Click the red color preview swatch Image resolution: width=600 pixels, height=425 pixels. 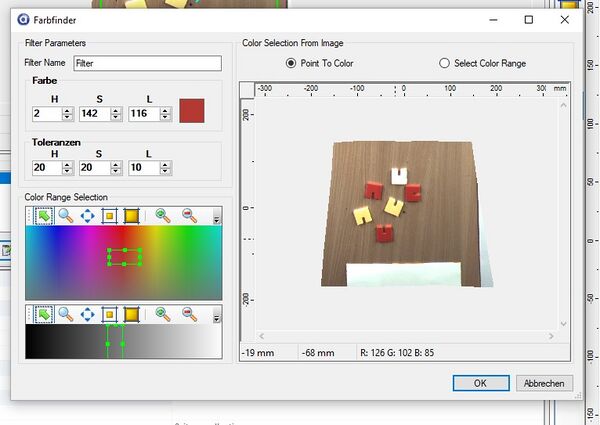192,112
